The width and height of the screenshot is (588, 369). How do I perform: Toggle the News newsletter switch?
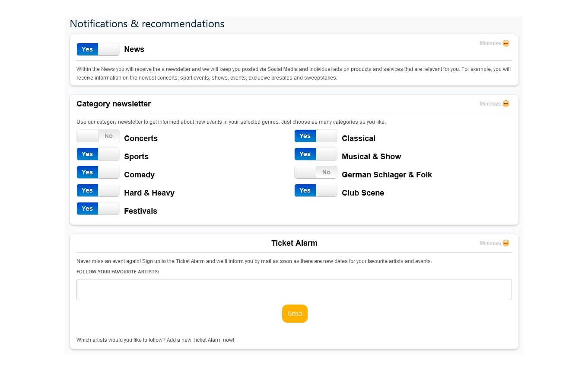pyautogui.click(x=98, y=49)
